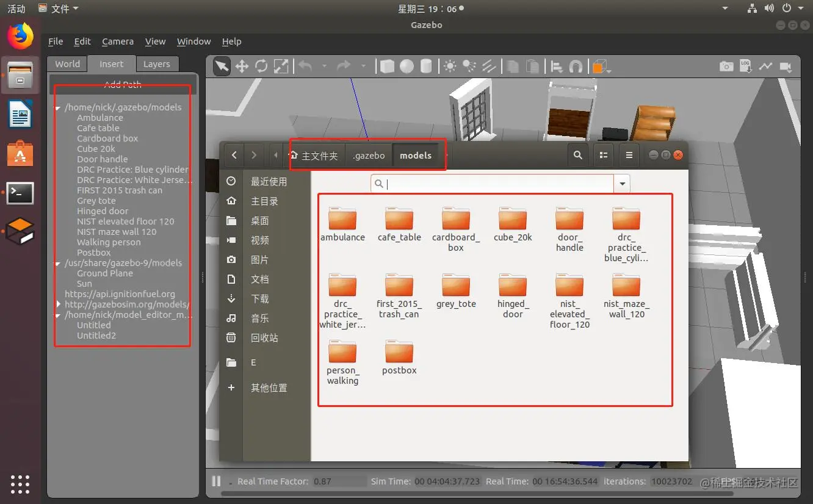Click the align tool icon

click(x=557, y=67)
